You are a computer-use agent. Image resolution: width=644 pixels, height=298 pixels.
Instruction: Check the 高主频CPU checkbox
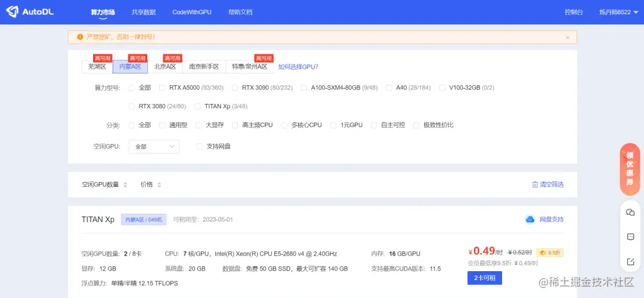point(235,125)
